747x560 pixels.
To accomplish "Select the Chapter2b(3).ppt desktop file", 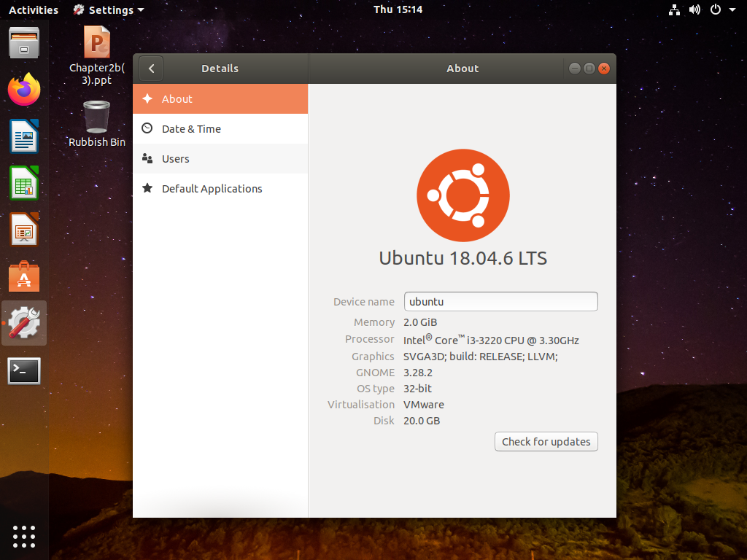I will [97, 55].
